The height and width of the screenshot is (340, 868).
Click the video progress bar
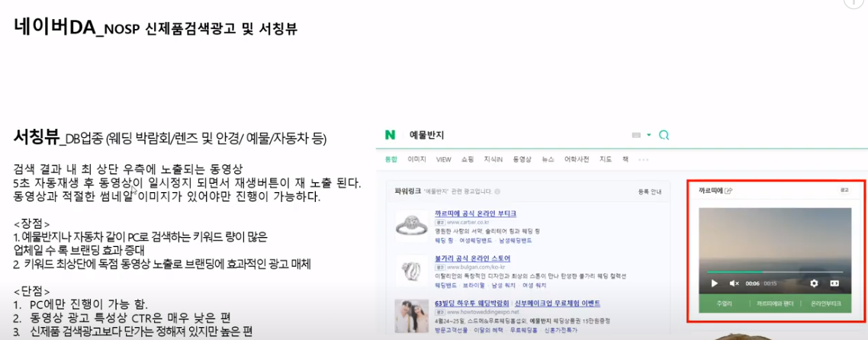pos(774,271)
